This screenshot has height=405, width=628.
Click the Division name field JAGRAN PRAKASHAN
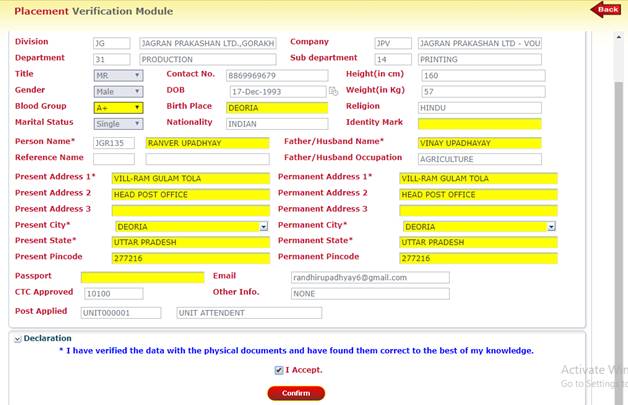click(x=208, y=43)
